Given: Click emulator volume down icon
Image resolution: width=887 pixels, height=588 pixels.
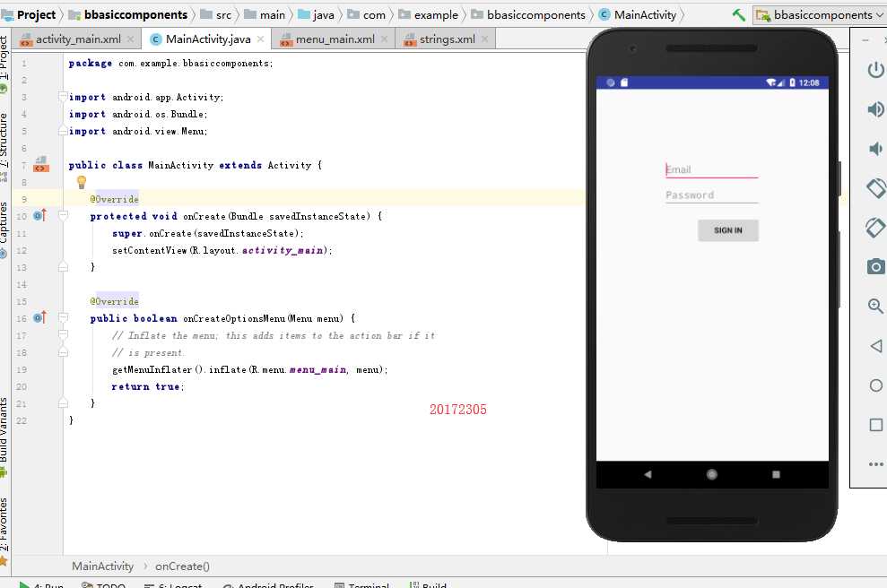Looking at the screenshot, I should click(875, 149).
